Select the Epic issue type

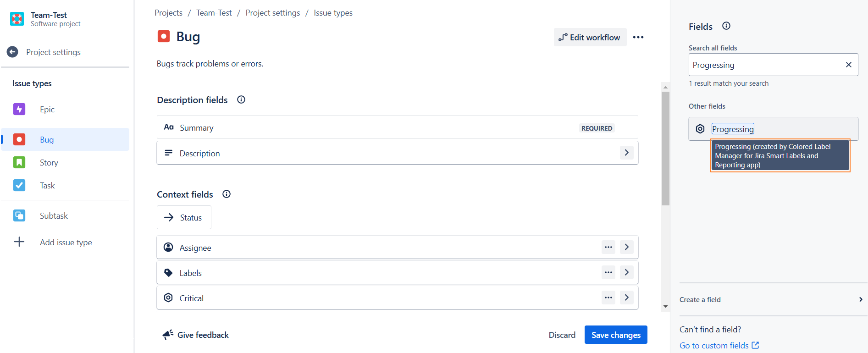click(x=47, y=110)
